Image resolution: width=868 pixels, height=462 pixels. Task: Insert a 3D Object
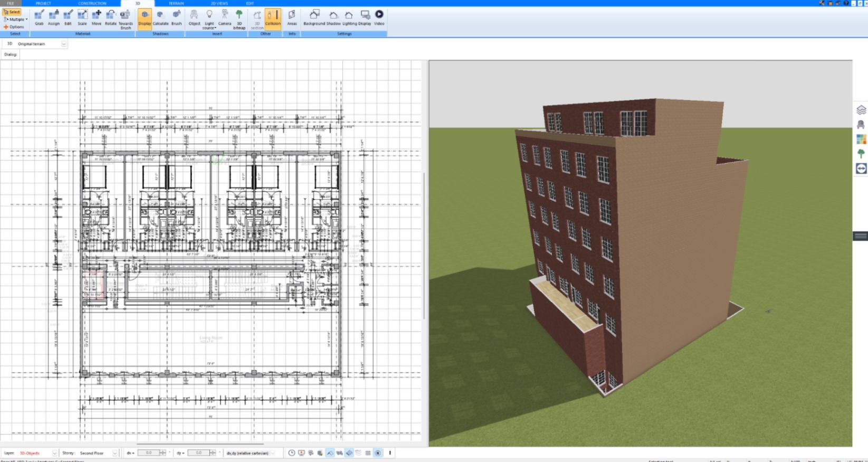point(194,17)
